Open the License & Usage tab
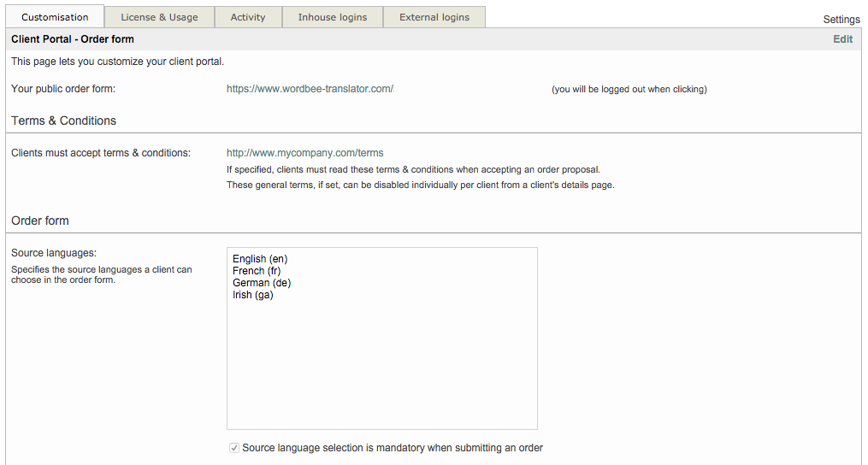Image resolution: width=868 pixels, height=465 pixels. (x=159, y=17)
